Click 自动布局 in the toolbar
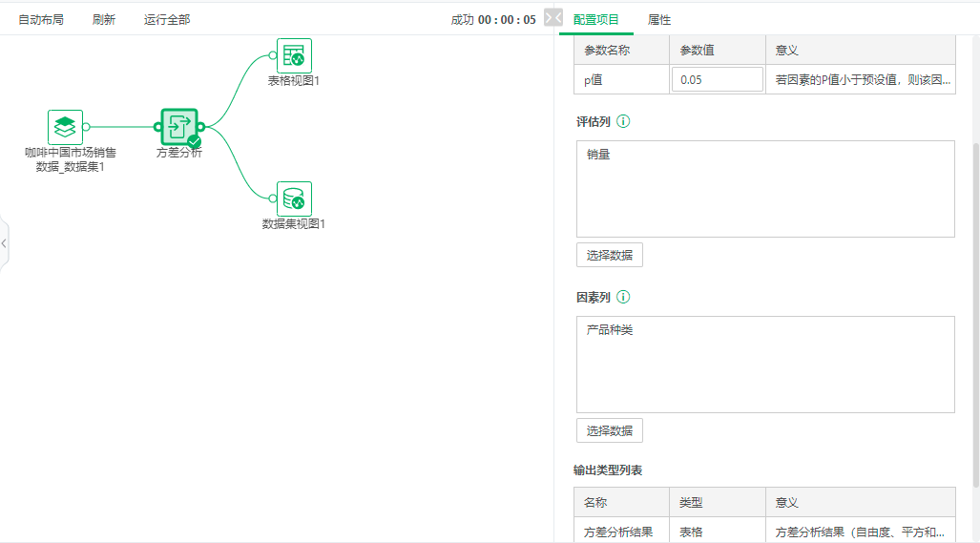This screenshot has height=543, width=980. [41, 19]
